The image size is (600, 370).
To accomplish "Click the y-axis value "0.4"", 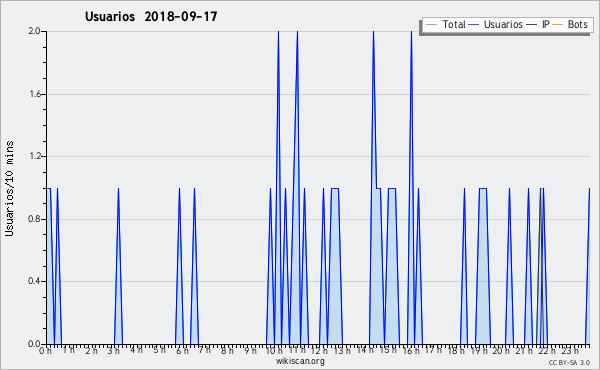I will point(34,281).
